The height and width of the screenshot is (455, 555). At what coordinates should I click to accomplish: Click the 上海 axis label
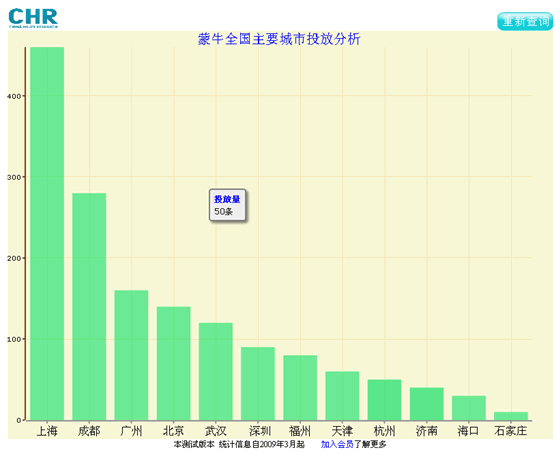(x=47, y=431)
